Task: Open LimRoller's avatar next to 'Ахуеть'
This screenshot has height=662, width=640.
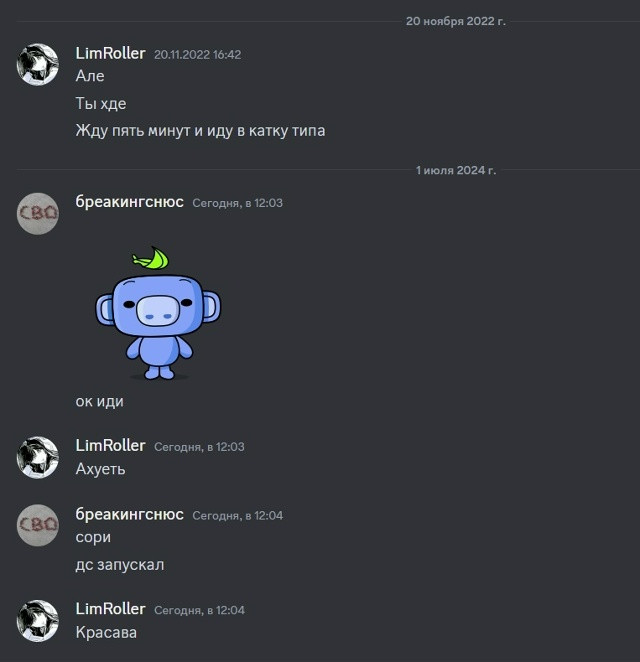Action: pos(38,457)
